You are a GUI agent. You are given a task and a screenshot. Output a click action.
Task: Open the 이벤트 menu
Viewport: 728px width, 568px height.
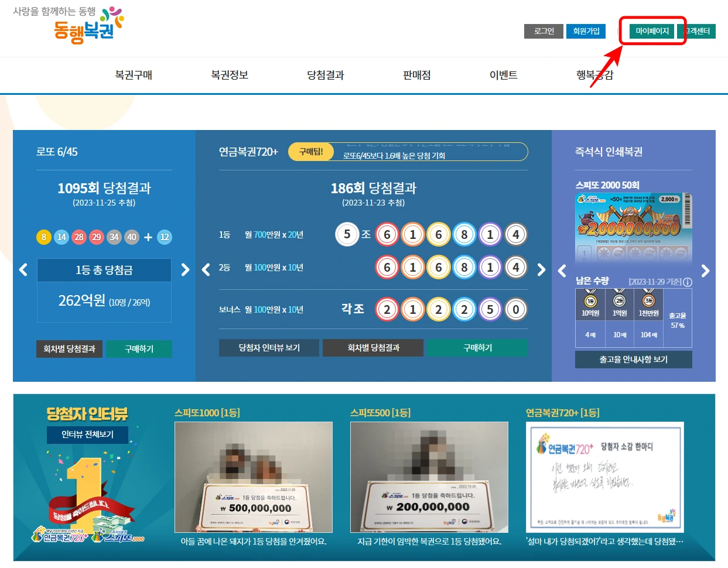[503, 75]
